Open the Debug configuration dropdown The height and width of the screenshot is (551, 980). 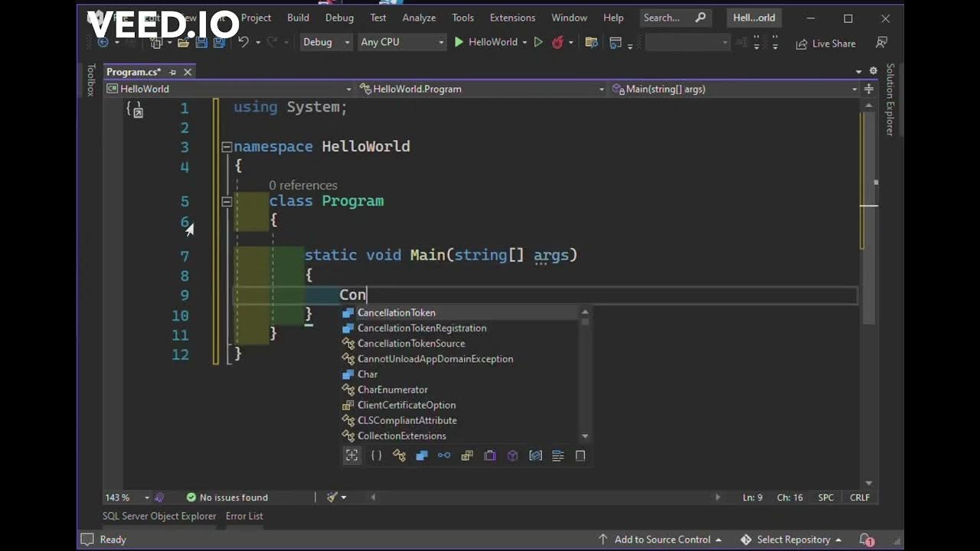tap(326, 42)
